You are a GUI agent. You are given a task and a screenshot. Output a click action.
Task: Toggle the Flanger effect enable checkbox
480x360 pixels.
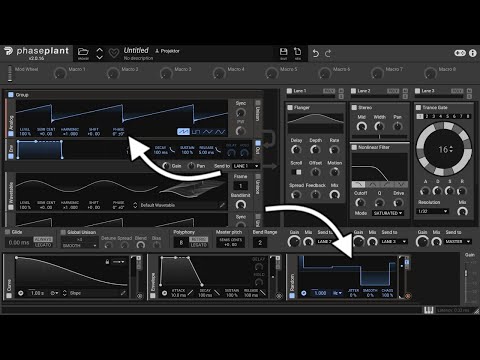(x=290, y=107)
